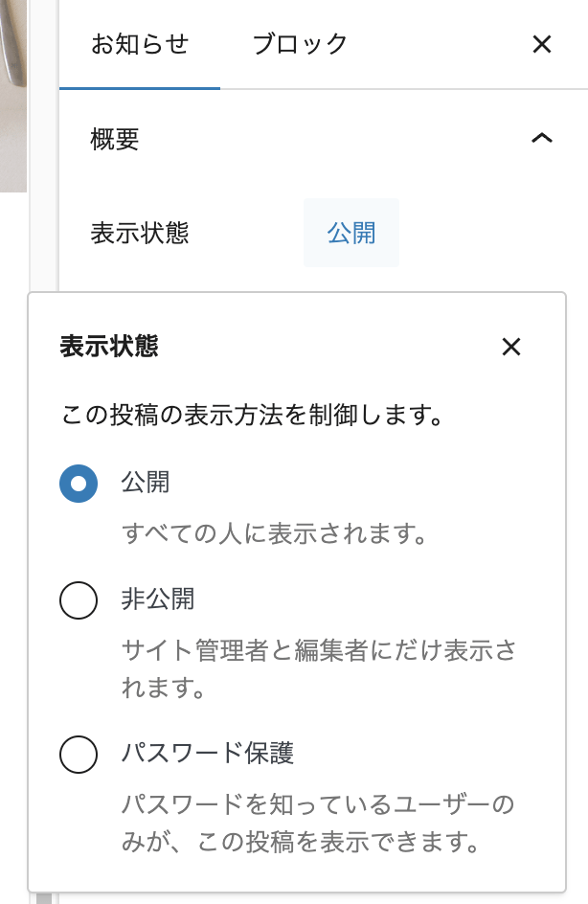Screen dimensions: 588x904
Task: Click the bold 表示状態 popover heading
Action: tap(109, 347)
